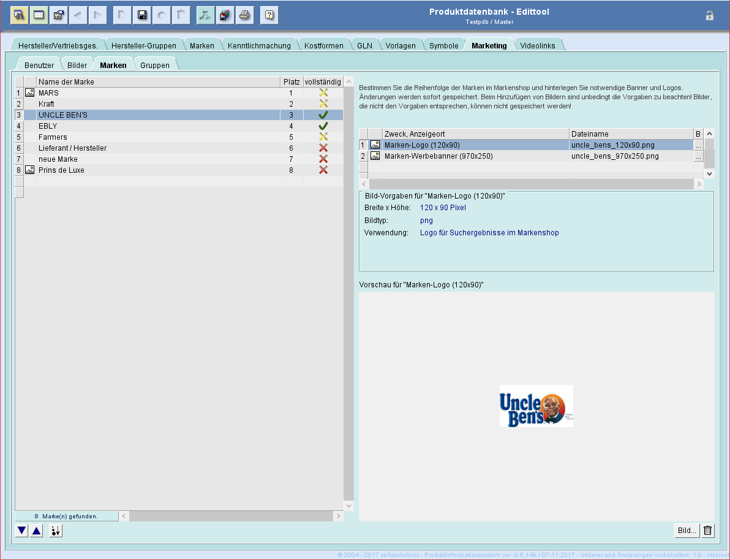
Task: Click Zweck, Anzeigeort column header
Action: click(475, 134)
